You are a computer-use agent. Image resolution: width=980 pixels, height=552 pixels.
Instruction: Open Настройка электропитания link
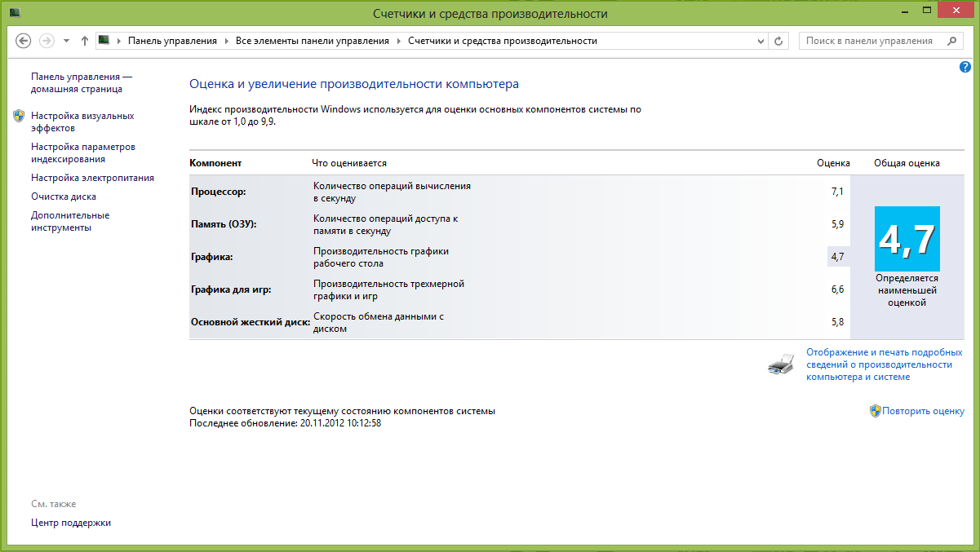coord(92,178)
